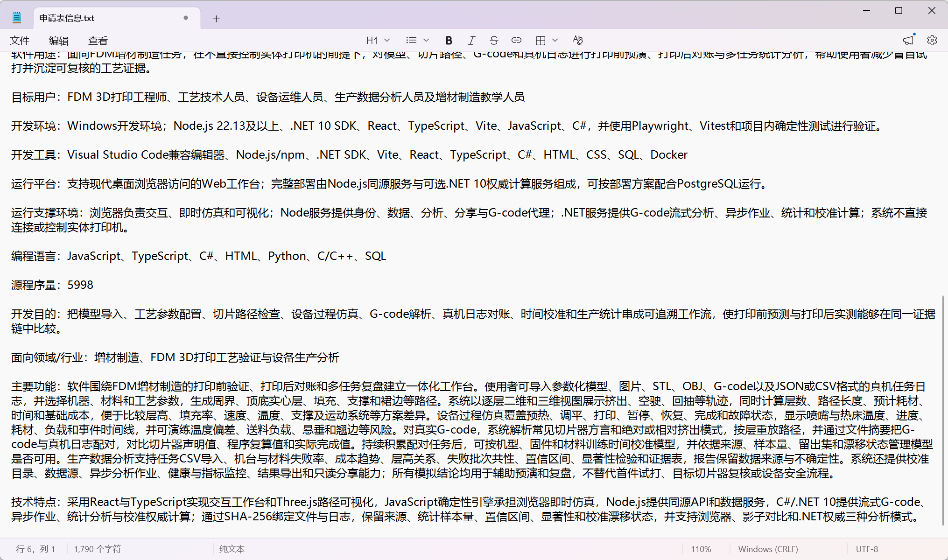
Task: Open Notepad settings gear
Action: tap(932, 41)
